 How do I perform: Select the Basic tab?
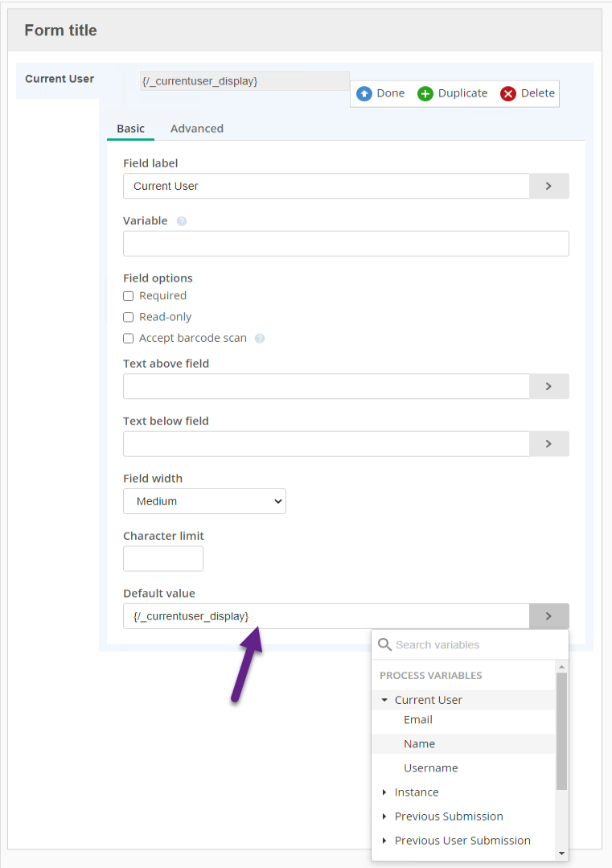click(130, 129)
